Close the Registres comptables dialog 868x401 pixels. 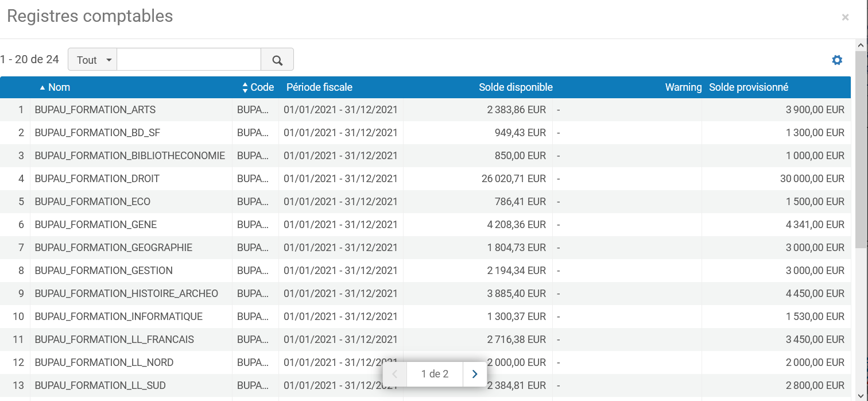point(845,17)
